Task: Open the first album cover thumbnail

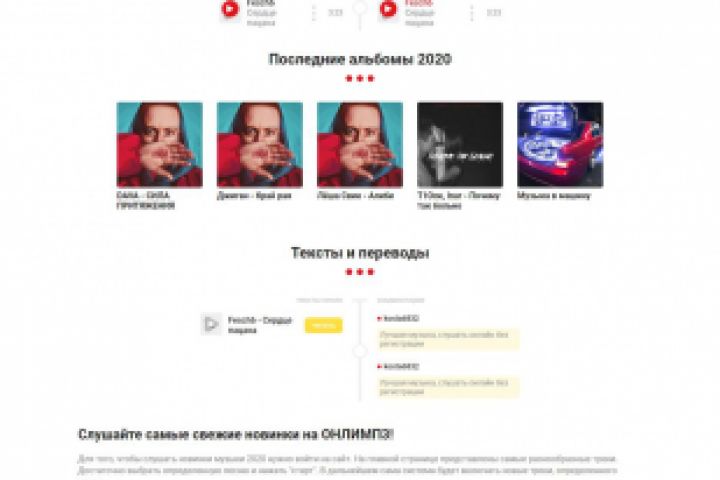Action: [159, 144]
